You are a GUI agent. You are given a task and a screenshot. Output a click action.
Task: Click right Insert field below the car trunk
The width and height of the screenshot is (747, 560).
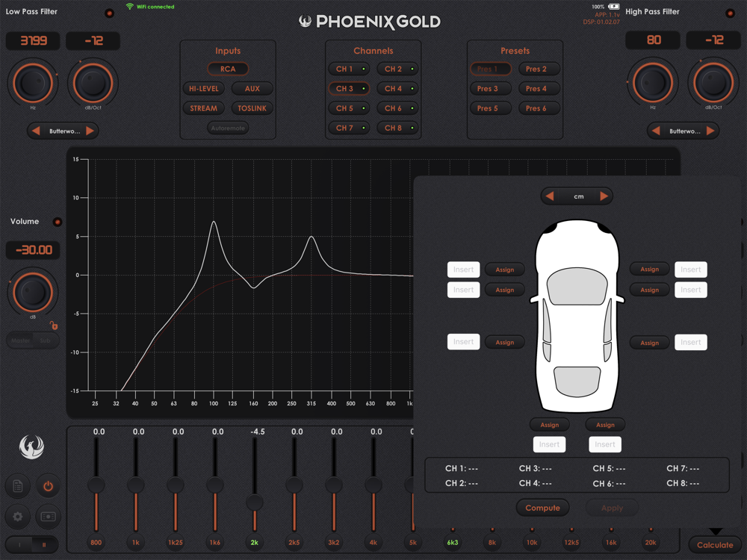pyautogui.click(x=604, y=444)
